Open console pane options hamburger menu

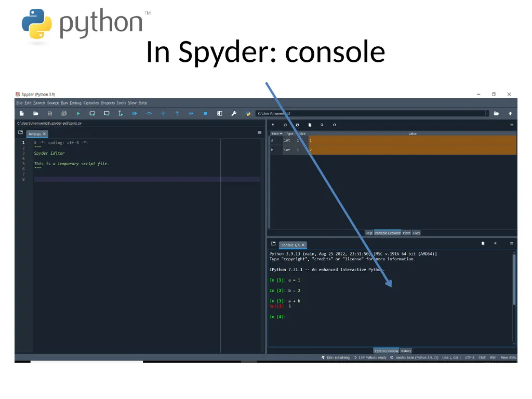tap(512, 244)
